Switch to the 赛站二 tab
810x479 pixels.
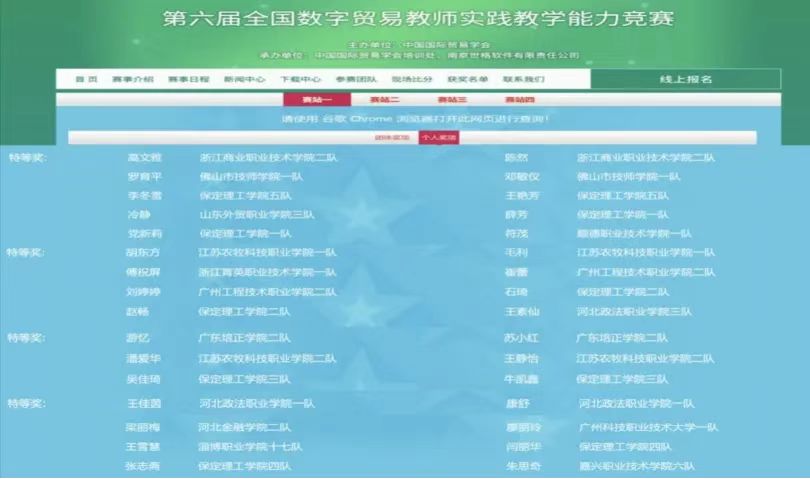coord(385,100)
